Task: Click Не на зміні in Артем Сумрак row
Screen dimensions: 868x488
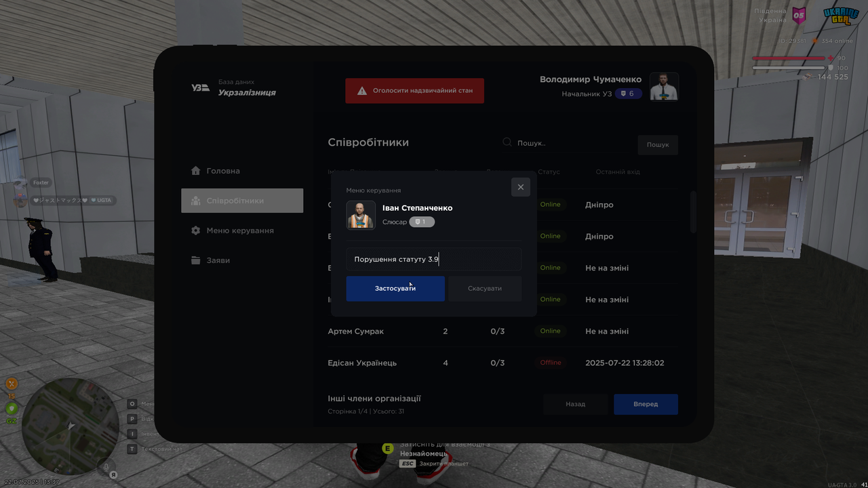Action: [607, 331]
